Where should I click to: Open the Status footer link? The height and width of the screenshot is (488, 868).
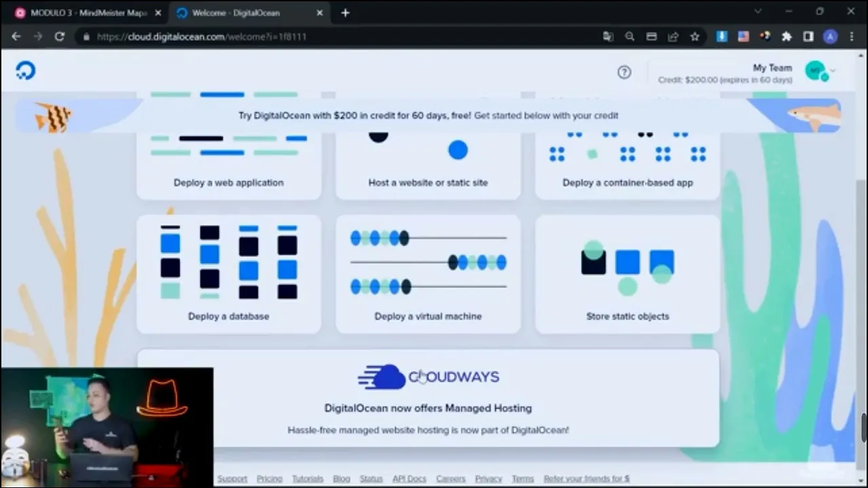click(x=371, y=479)
